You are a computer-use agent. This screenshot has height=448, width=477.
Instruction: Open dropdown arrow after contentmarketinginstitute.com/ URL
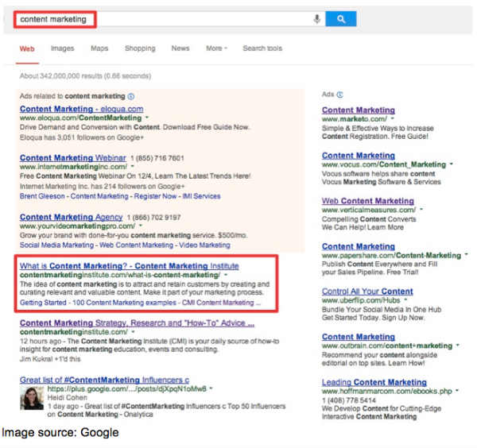133,331
